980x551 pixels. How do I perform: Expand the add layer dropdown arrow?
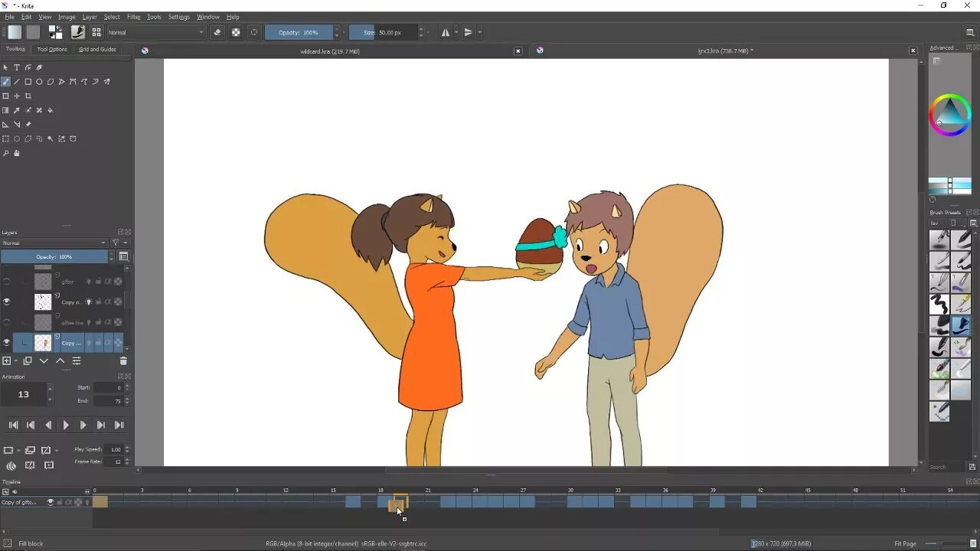[16, 361]
